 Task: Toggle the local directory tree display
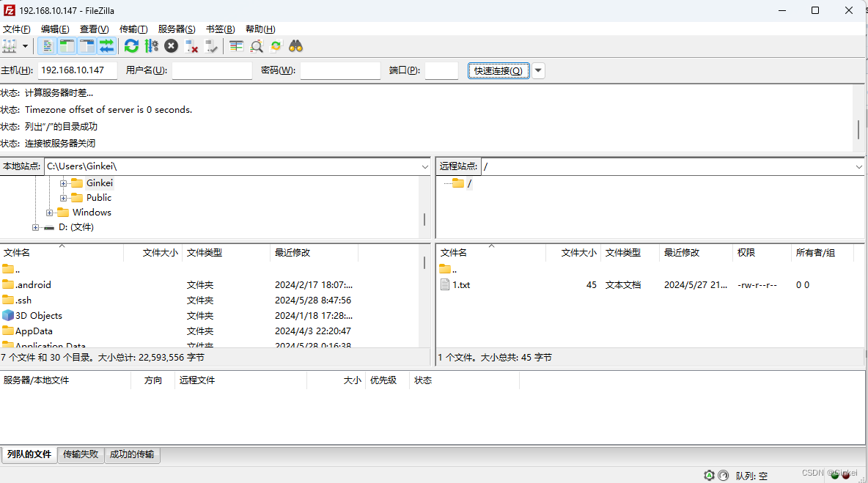[67, 46]
